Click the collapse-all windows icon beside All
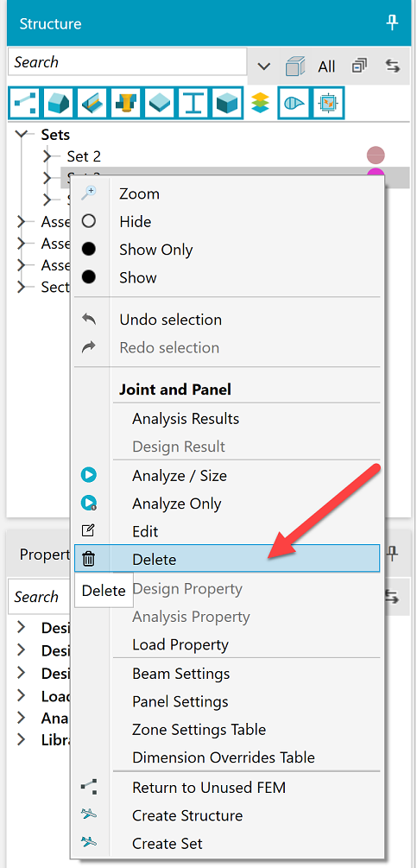Screen dimensions: 417x868 click(x=359, y=67)
